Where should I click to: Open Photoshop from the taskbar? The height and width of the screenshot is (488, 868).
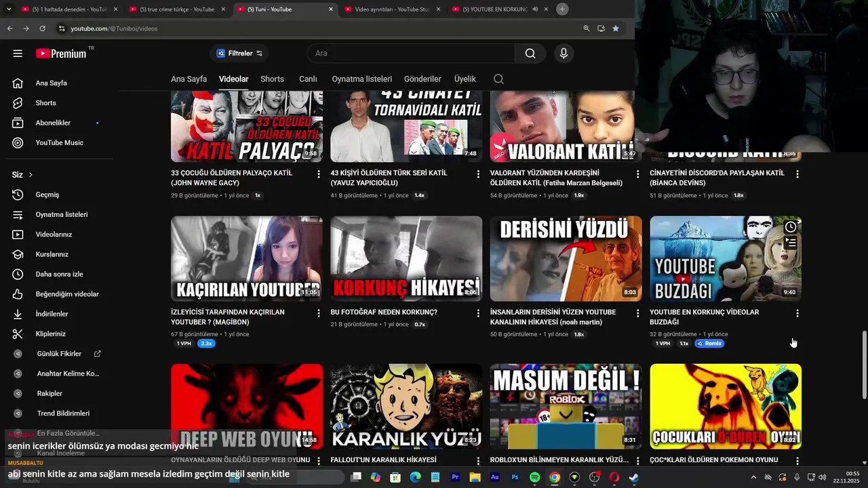(x=515, y=477)
